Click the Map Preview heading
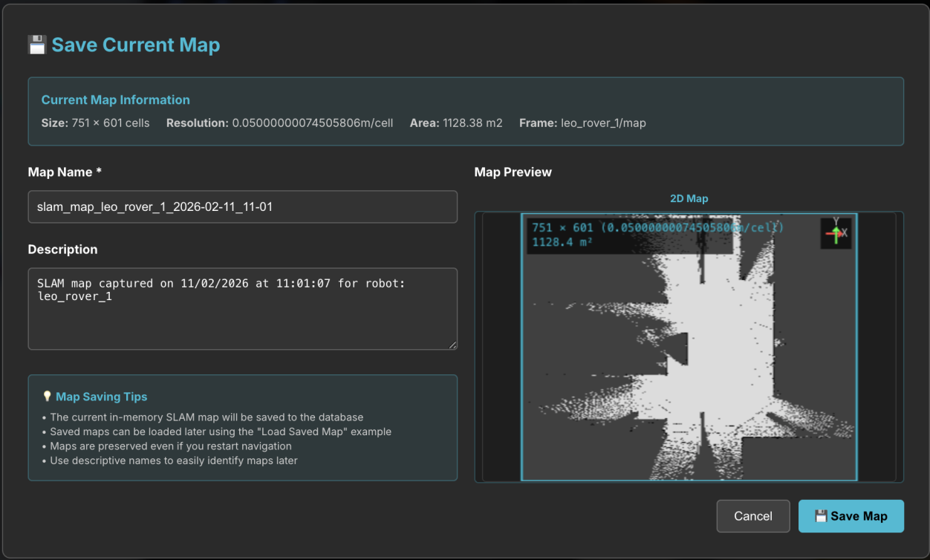Screen dimensions: 930x560 pos(513,172)
